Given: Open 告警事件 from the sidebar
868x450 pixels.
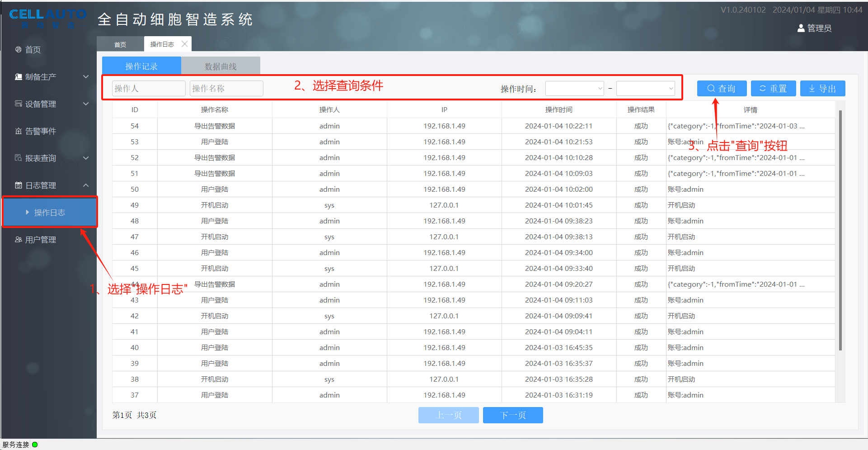Looking at the screenshot, I should [41, 131].
